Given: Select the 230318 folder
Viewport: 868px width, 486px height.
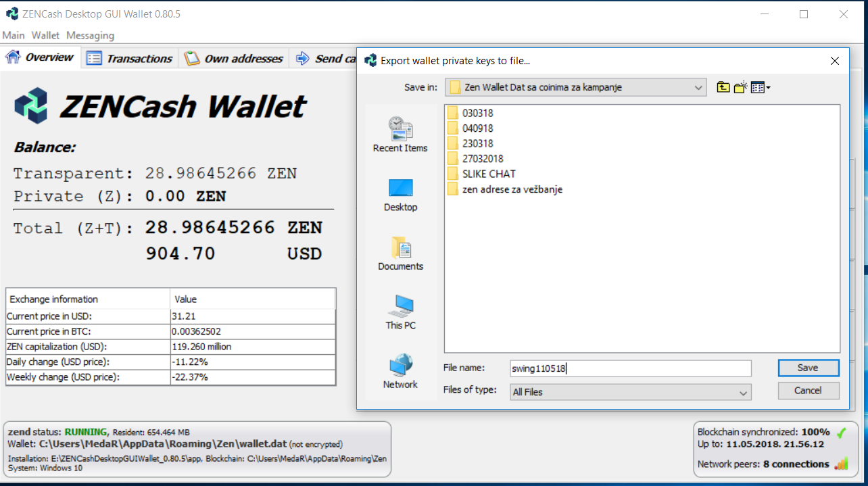Looking at the screenshot, I should [471, 143].
